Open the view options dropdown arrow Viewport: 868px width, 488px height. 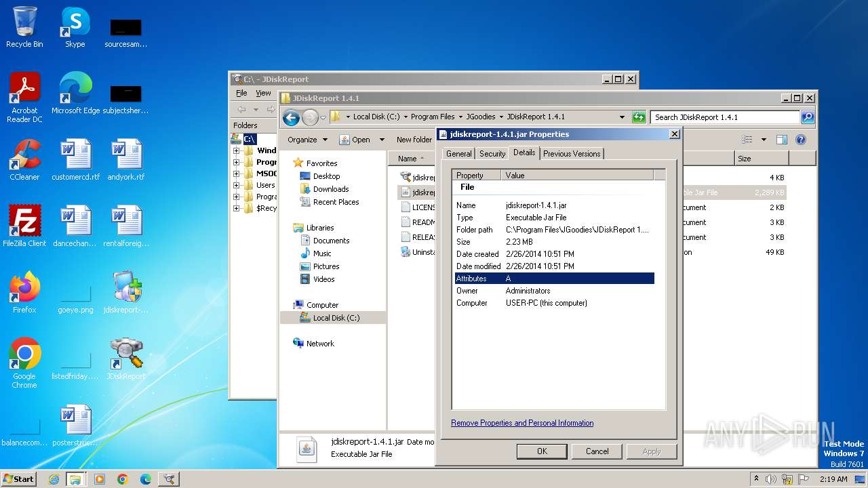click(x=764, y=140)
